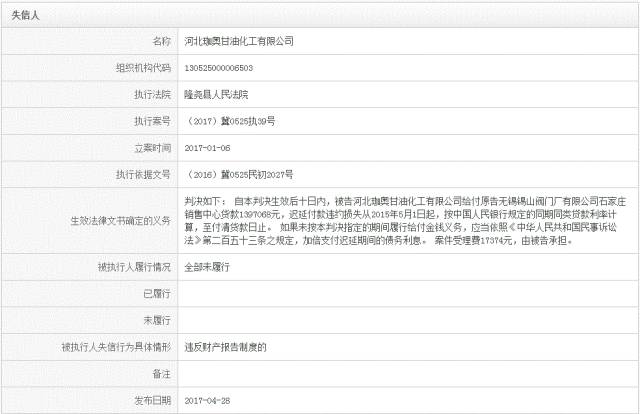Click the 组织机构代码 label
Screen dimensions: 640x414
[x=144, y=68]
